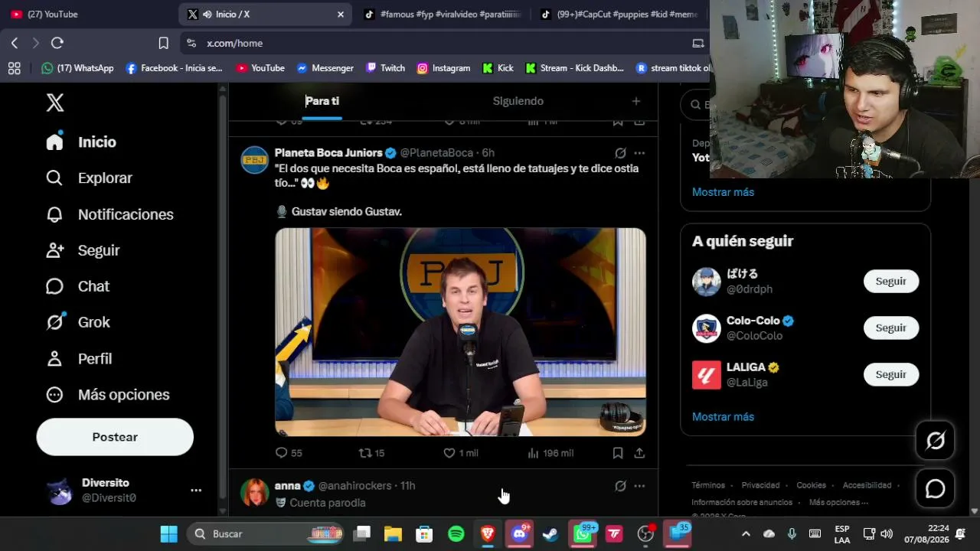
Task: Open Discord from the taskbar
Action: tap(520, 534)
